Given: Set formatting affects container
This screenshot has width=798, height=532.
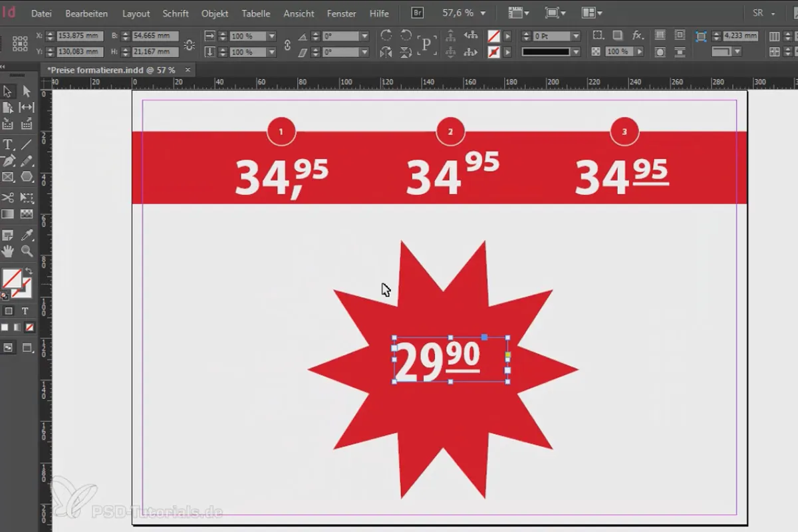Looking at the screenshot, I should [9, 311].
